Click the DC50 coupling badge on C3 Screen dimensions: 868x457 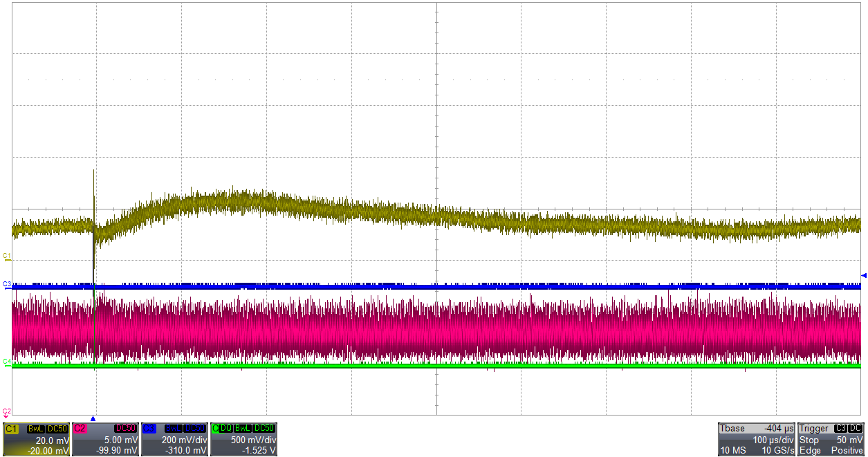click(x=194, y=429)
